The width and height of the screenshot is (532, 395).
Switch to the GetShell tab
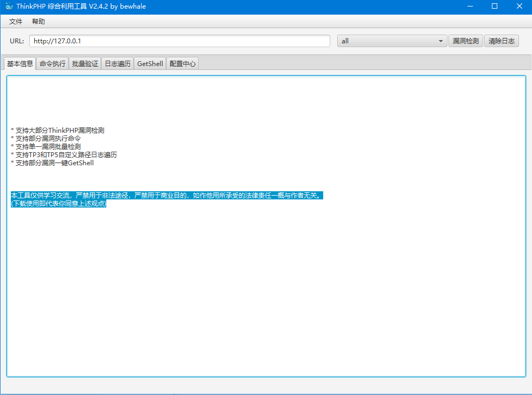(150, 64)
